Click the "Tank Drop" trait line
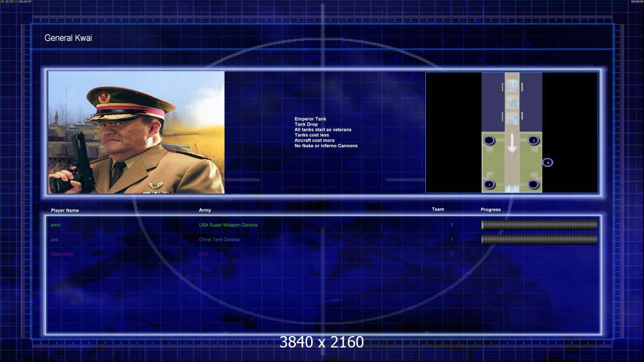 306,124
